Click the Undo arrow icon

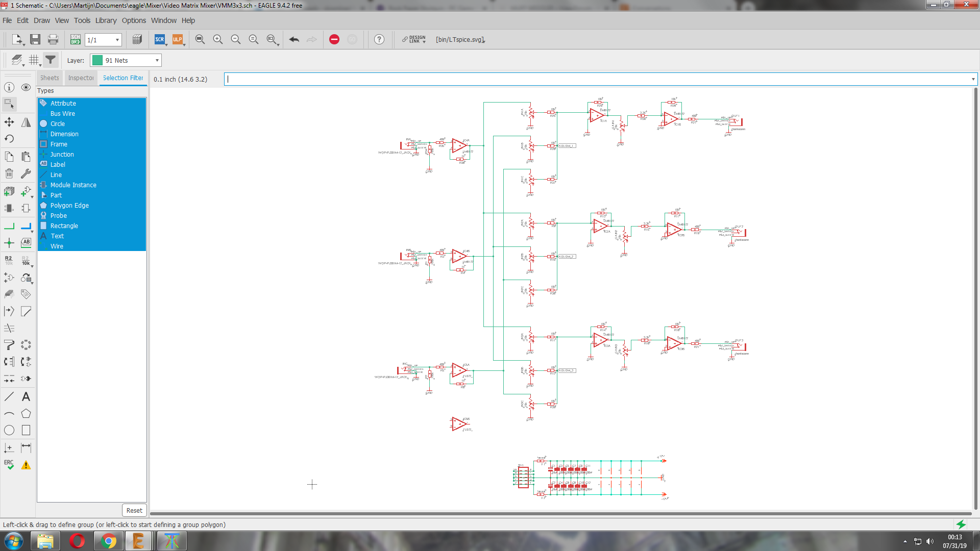pos(294,39)
